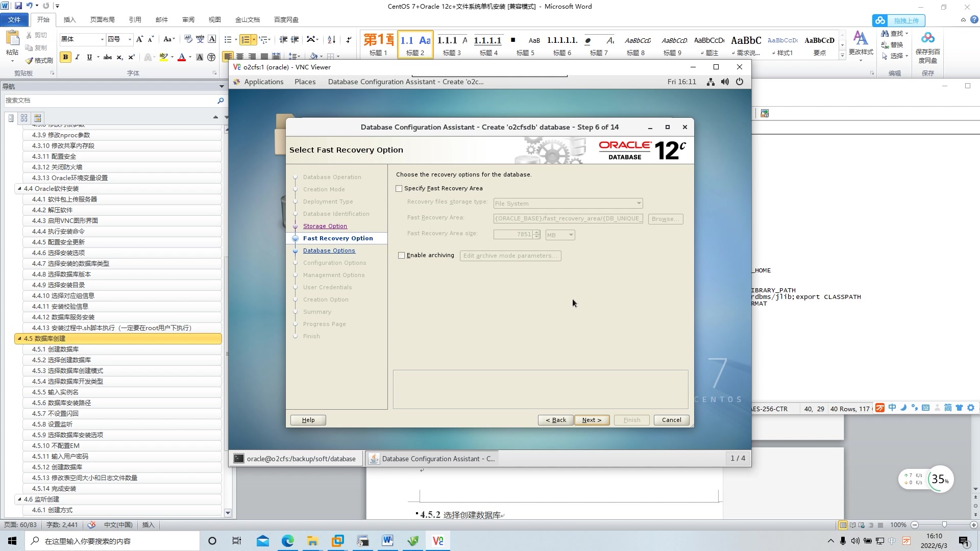Open the navigation pane options dropdown arrow
980x551 pixels.
pyautogui.click(x=222, y=87)
